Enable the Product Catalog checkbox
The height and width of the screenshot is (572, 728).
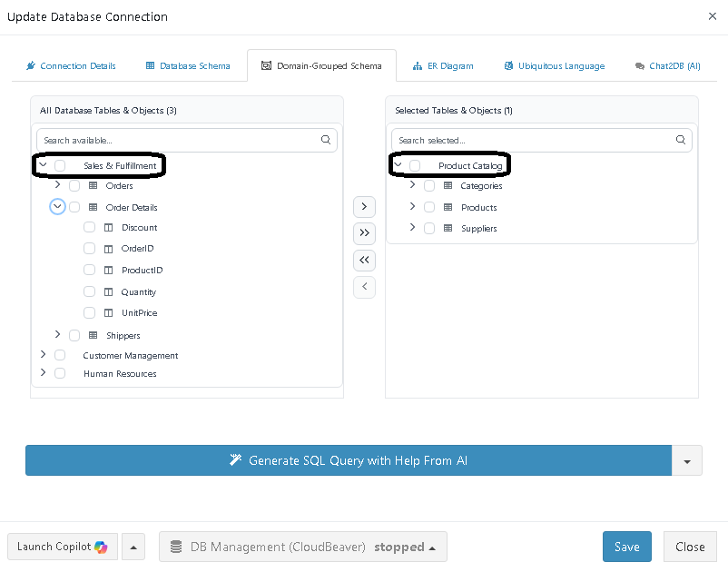point(415,166)
